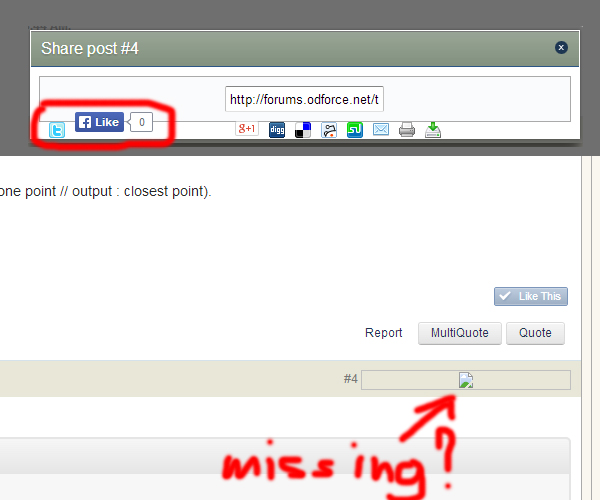The width and height of the screenshot is (600, 500).
Task: Share the post via the Reddit icon
Action: click(x=329, y=130)
